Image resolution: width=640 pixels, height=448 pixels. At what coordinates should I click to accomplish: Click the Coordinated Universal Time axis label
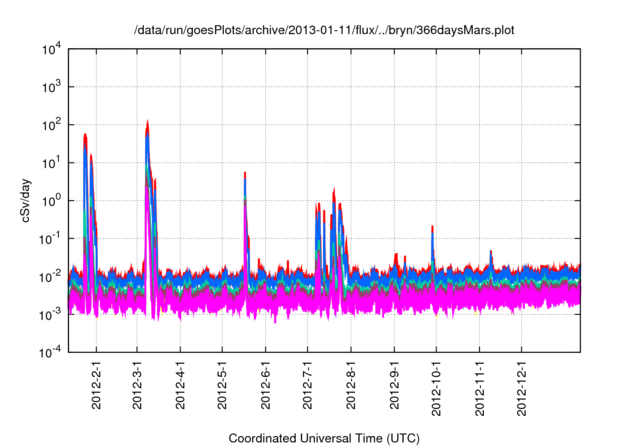[x=324, y=438]
